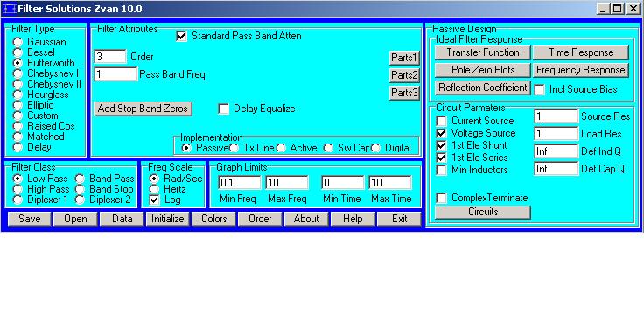The width and height of the screenshot is (644, 336).
Task: Select Active implementation
Action: click(281, 148)
